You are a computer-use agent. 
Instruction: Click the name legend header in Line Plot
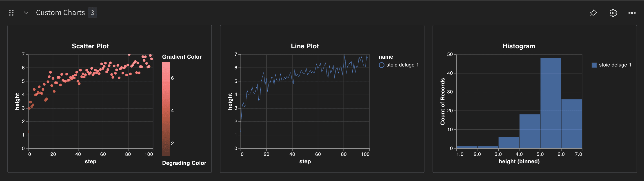tap(386, 57)
